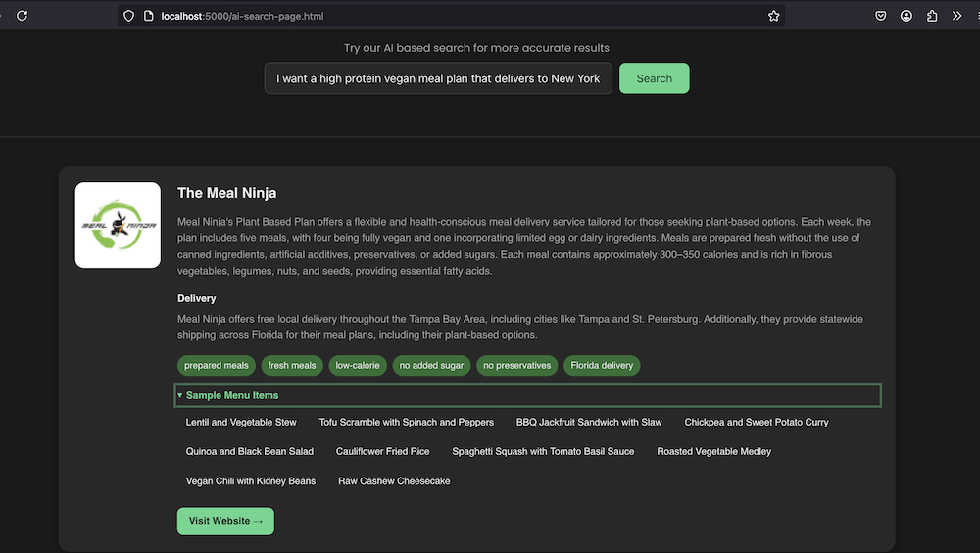
Task: Select the low-calorie tag
Action: coord(358,366)
